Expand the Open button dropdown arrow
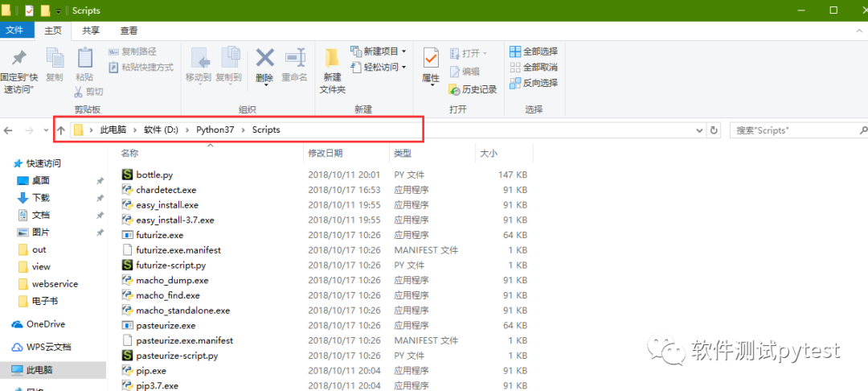 click(485, 53)
